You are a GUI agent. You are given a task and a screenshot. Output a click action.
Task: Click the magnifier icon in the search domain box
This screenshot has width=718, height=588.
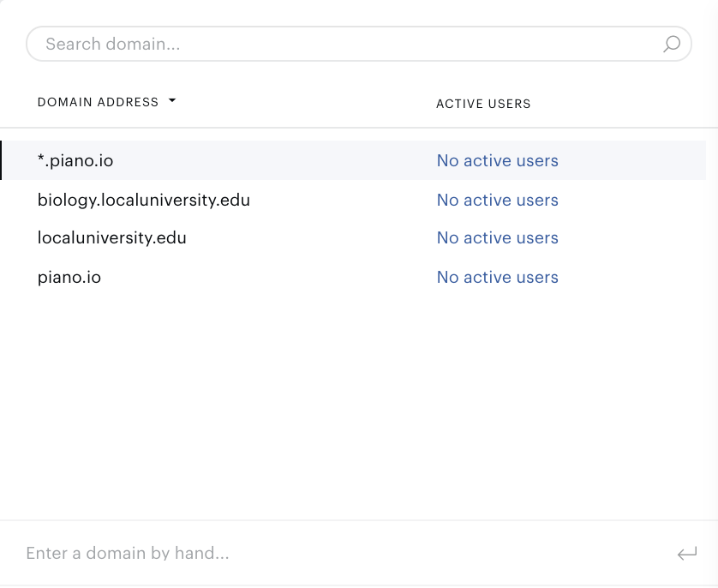pyautogui.click(x=672, y=45)
